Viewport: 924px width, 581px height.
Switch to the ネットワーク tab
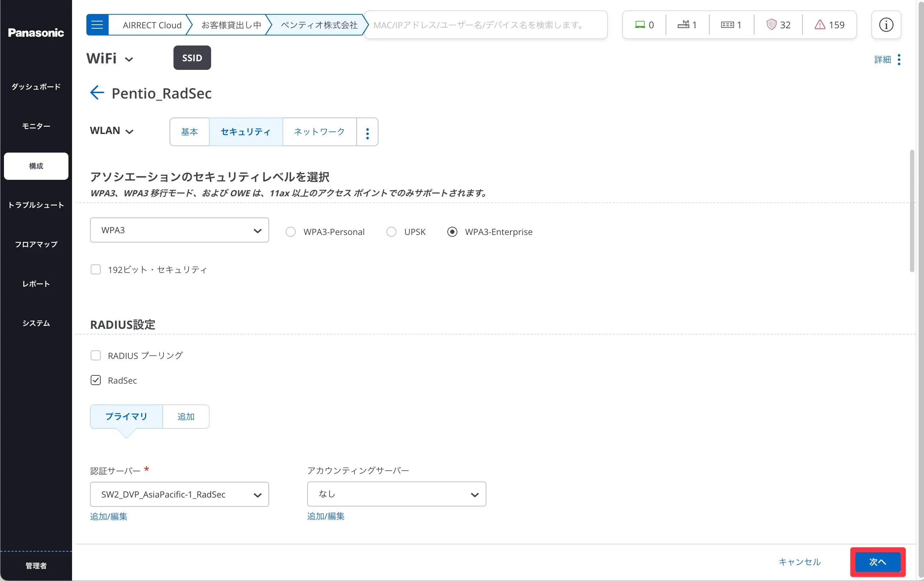(319, 132)
